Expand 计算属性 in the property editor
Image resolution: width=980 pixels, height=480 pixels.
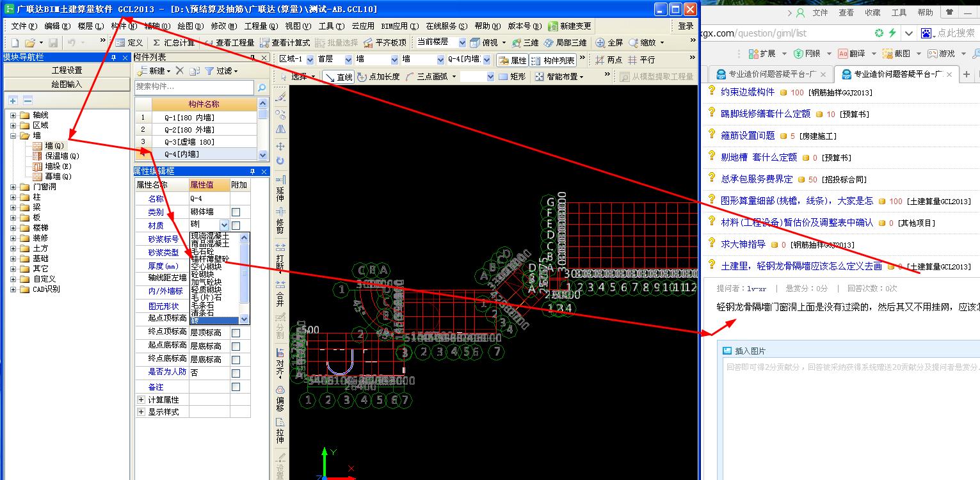point(141,399)
